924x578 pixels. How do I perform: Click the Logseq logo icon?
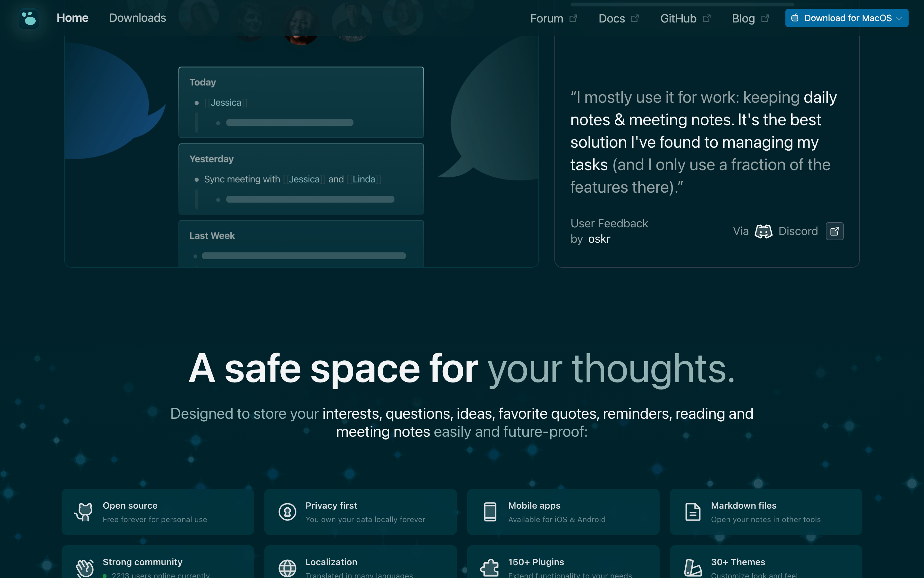[29, 18]
